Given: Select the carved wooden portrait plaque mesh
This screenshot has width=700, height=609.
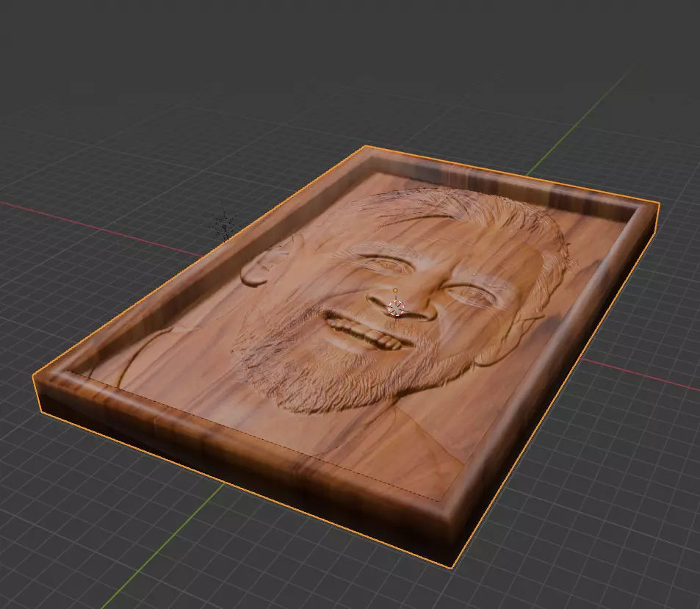Looking at the screenshot, I should click(346, 356).
